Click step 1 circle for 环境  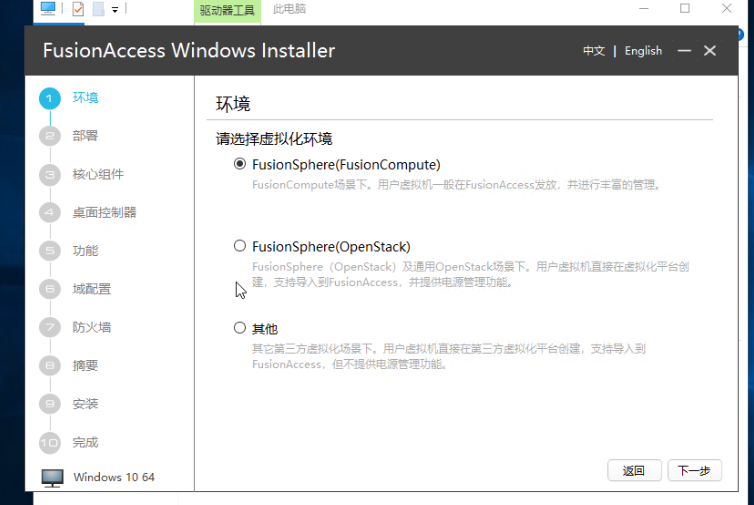[50, 98]
